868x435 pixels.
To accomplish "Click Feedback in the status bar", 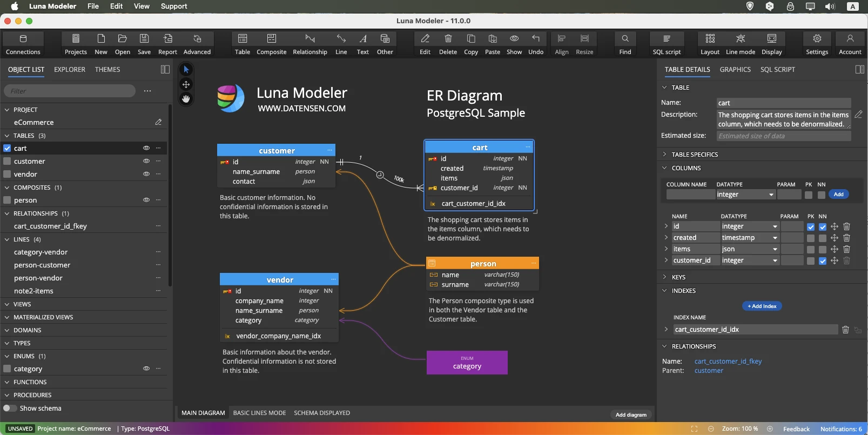I will pyautogui.click(x=796, y=429).
